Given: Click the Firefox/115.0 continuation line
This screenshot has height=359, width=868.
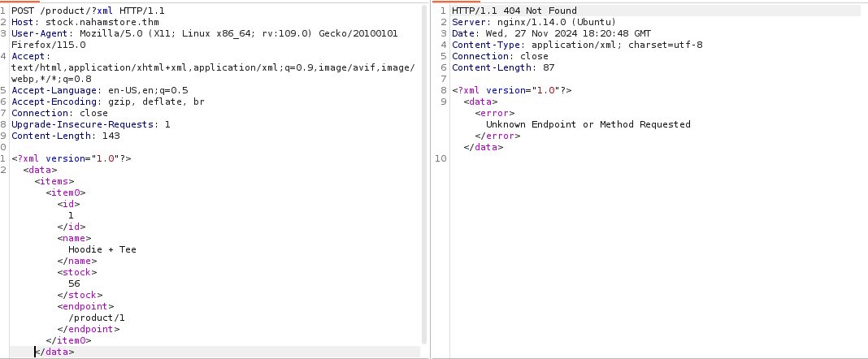Looking at the screenshot, I should click(x=49, y=45).
